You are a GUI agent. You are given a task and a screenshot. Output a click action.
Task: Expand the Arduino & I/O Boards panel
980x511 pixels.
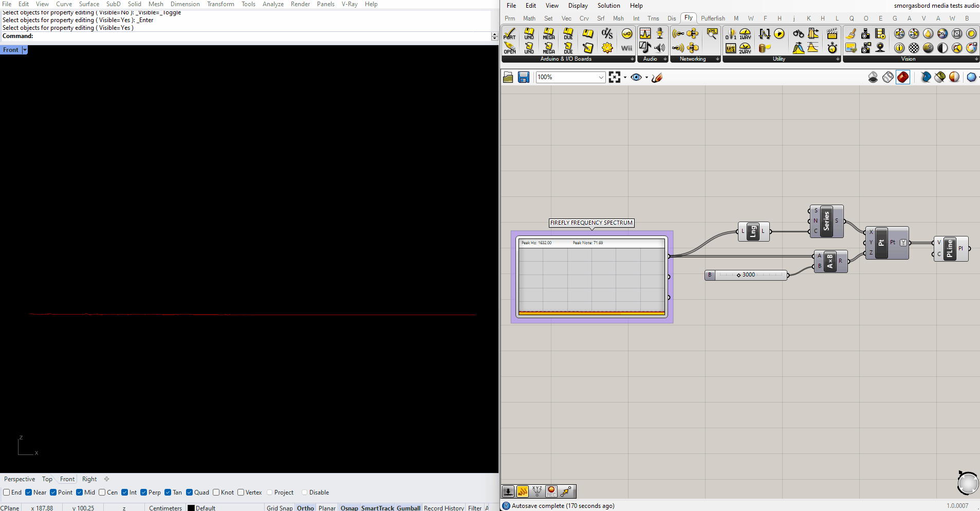click(x=632, y=59)
